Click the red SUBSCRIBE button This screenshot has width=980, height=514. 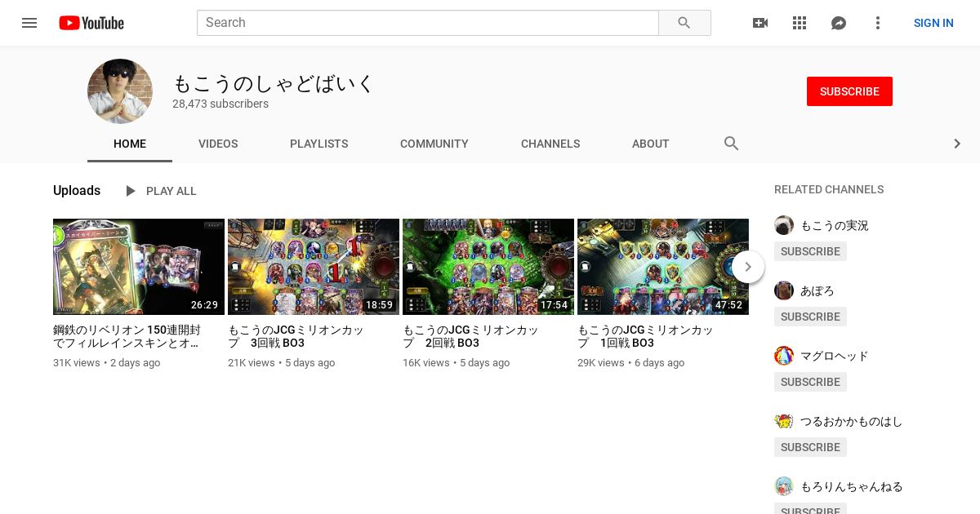pos(849,91)
